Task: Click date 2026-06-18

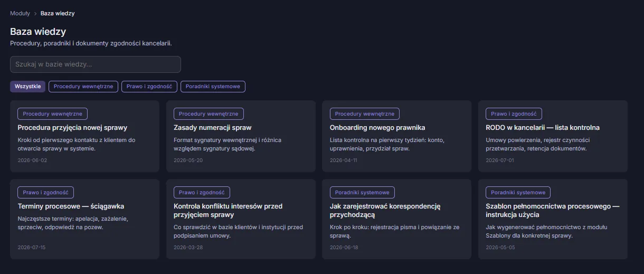Action: tap(344, 247)
